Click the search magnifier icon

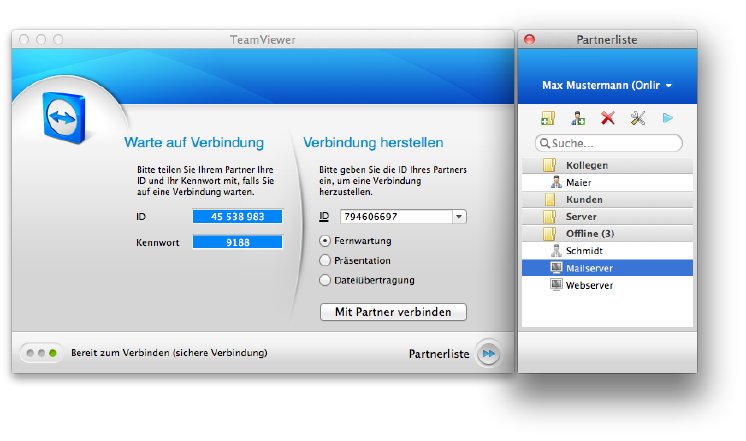point(545,143)
